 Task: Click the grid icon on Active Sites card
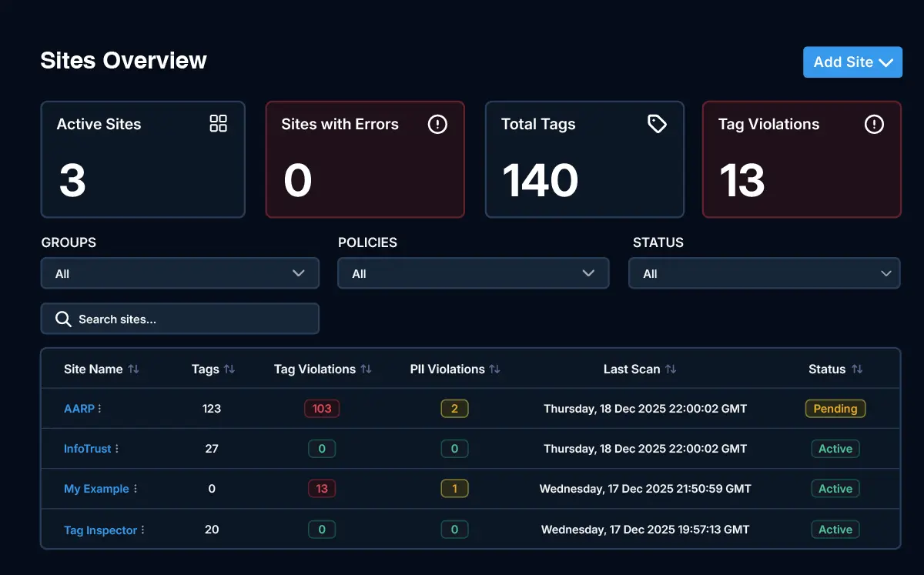tap(219, 124)
